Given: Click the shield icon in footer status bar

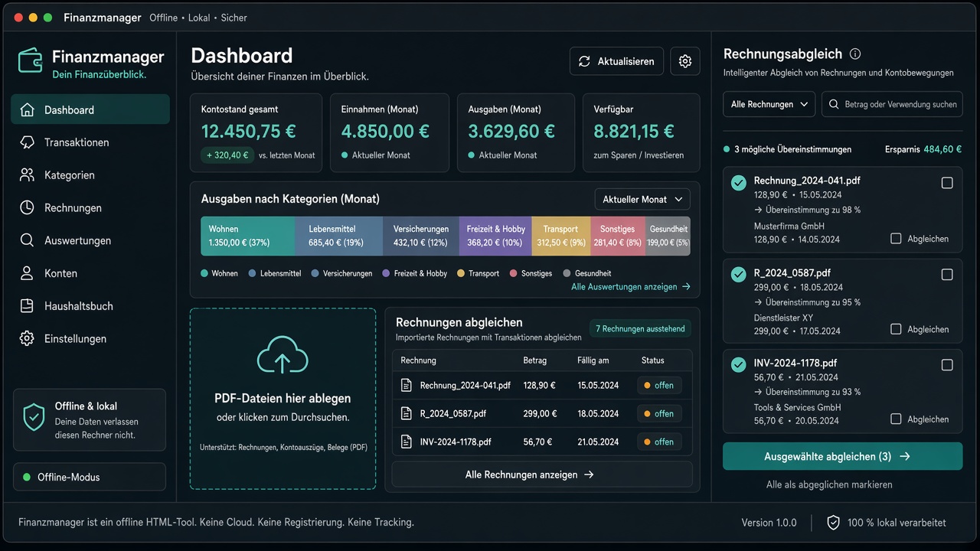Looking at the screenshot, I should click(x=833, y=523).
